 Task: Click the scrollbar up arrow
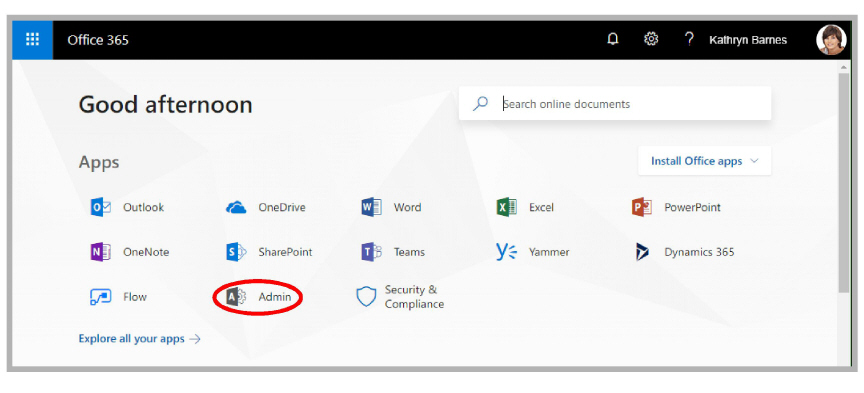pyautogui.click(x=844, y=66)
